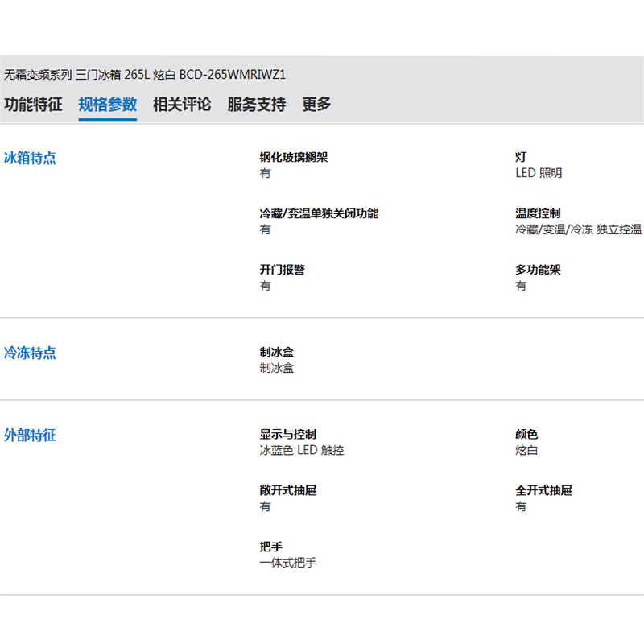This screenshot has width=644, height=644.
Task: Select the 颜色 spec label
Action: coord(526,435)
